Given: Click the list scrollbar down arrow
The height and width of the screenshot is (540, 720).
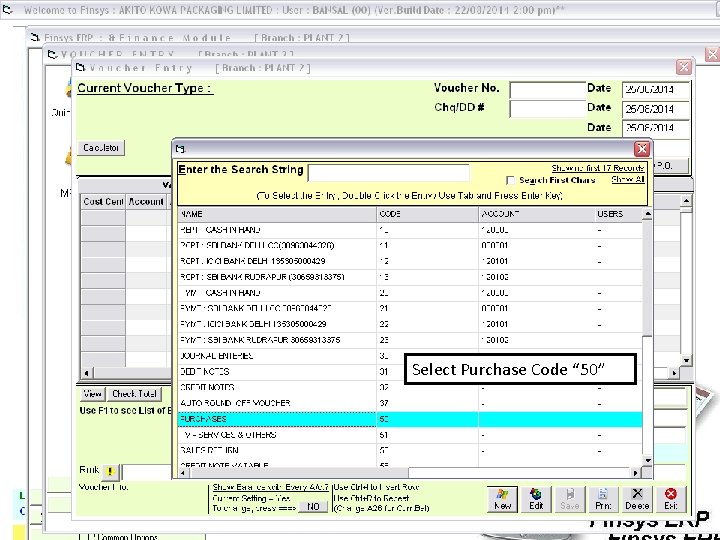Looking at the screenshot, I should point(647,460).
